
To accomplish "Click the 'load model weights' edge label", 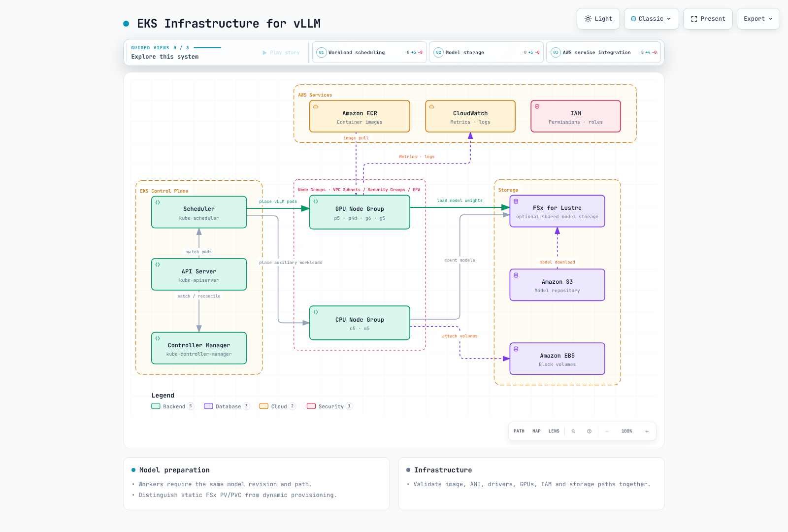I will 460,200.
